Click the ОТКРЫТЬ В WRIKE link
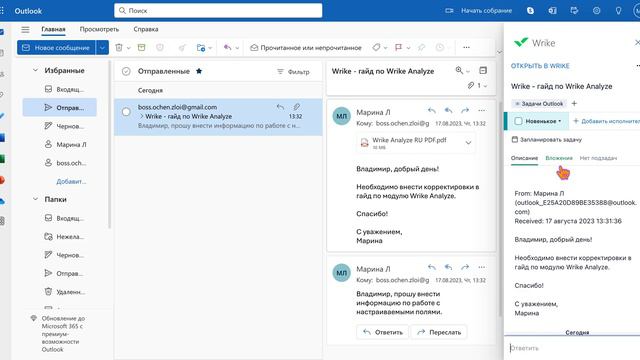Screen dimensions: 640x360 coord(540,66)
